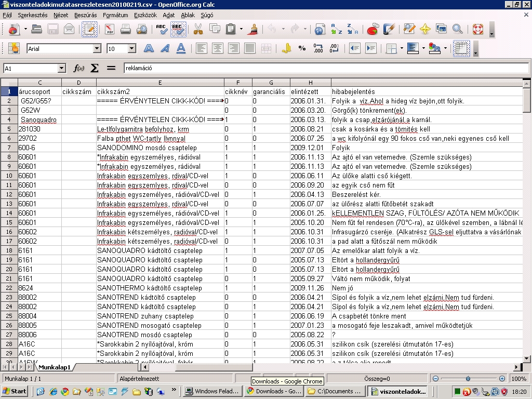
Task: Print the file with the printer icon
Action: tap(126, 30)
